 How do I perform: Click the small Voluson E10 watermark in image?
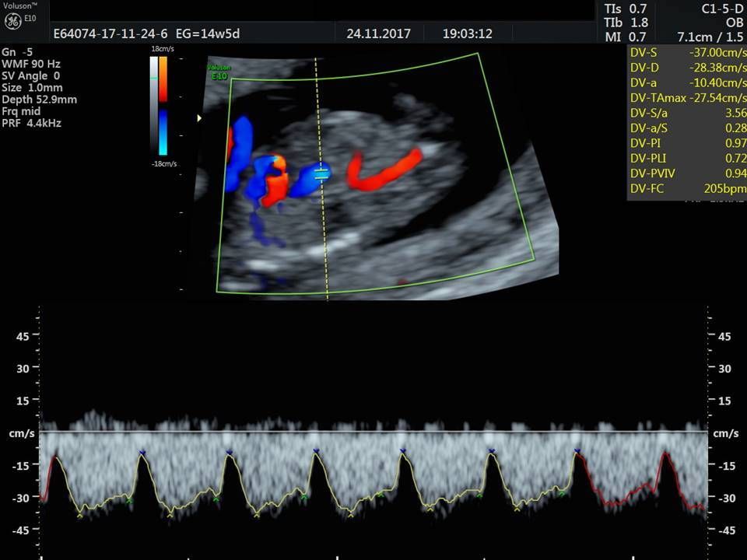(x=219, y=72)
